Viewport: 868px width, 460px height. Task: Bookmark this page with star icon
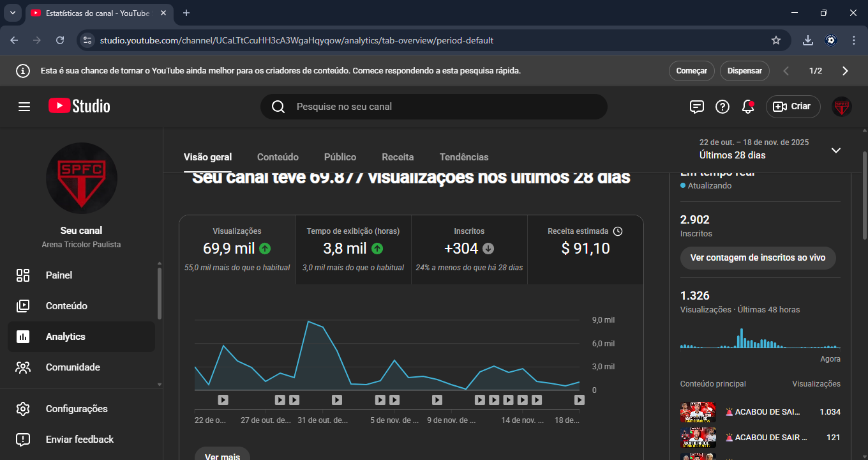776,40
